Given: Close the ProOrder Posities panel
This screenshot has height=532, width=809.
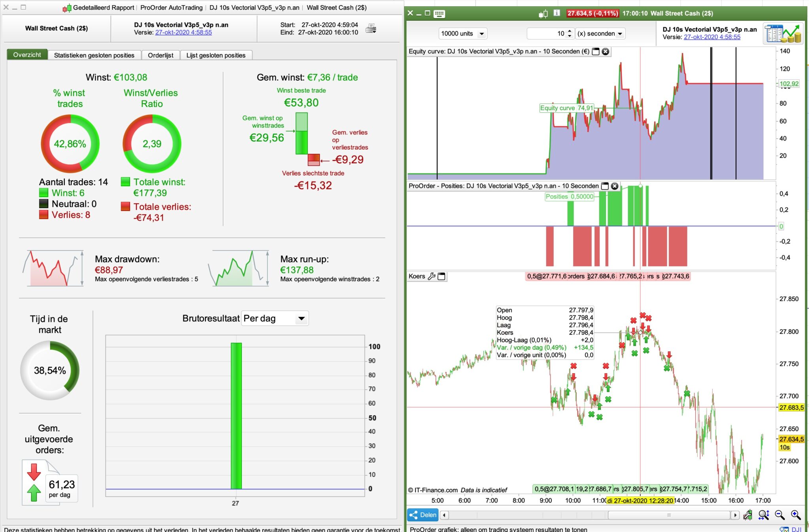Looking at the screenshot, I should tap(615, 186).
